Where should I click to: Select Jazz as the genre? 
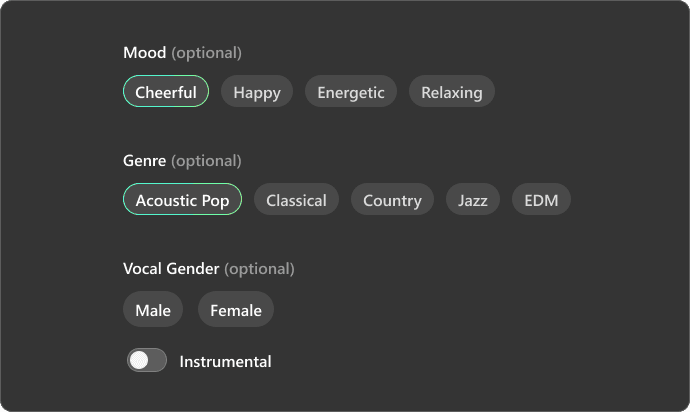[473, 199]
